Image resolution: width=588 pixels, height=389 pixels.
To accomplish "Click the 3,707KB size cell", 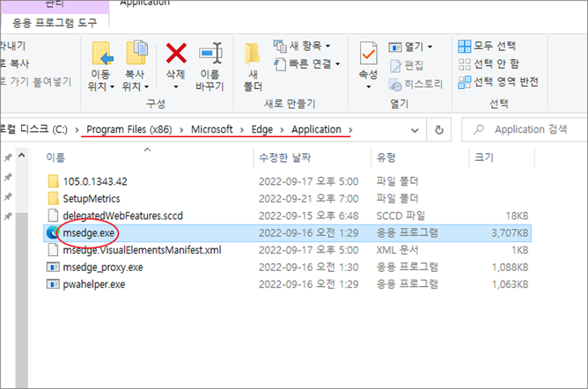I will (x=510, y=233).
